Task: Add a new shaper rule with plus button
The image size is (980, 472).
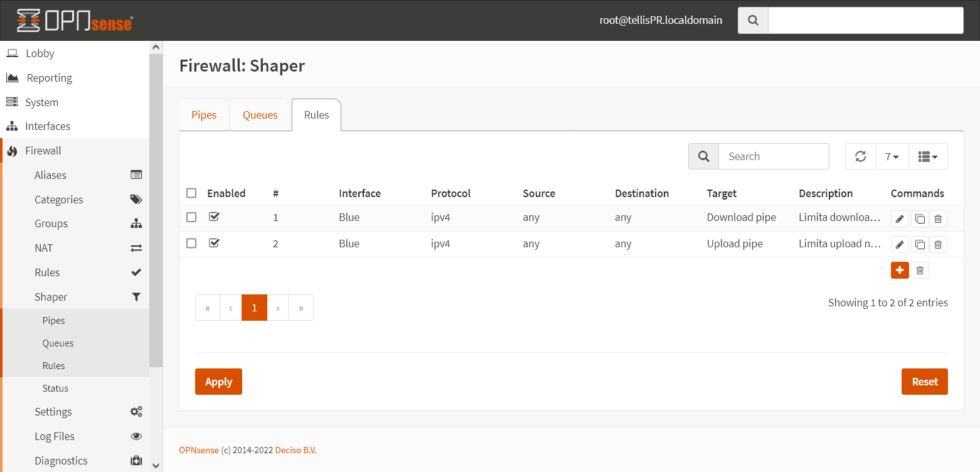Action: pos(900,270)
